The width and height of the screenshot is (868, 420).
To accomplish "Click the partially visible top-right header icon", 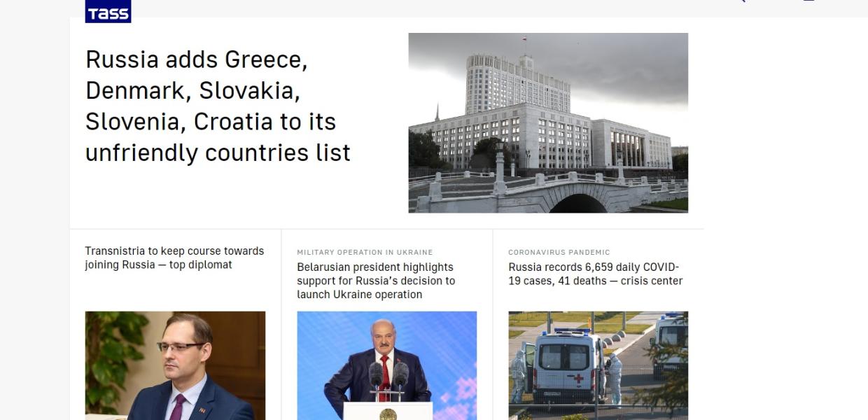I will (808, 1).
